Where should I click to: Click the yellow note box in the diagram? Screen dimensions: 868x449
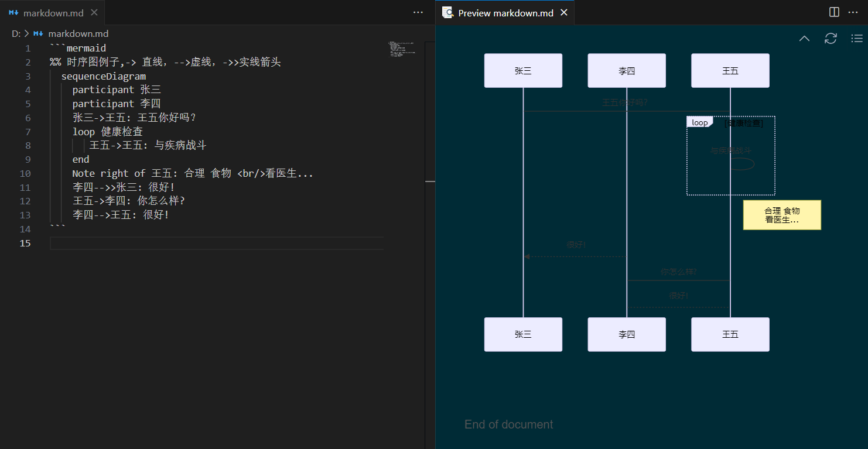click(x=782, y=215)
